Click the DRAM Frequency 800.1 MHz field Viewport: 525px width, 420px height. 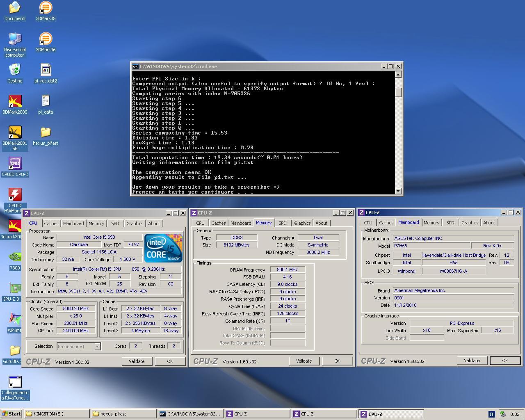coord(288,269)
